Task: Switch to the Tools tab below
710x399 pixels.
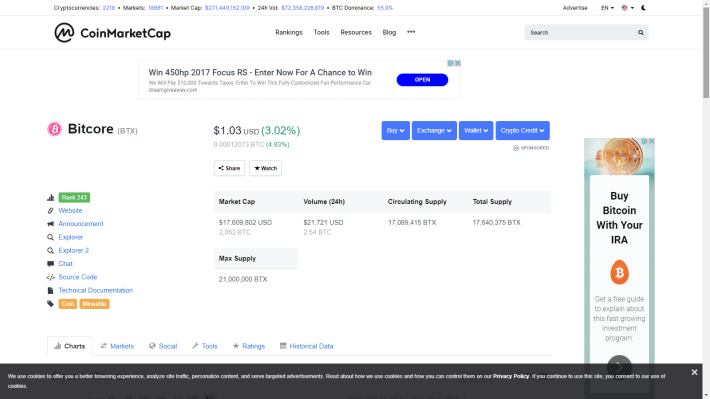Action: [x=205, y=346]
